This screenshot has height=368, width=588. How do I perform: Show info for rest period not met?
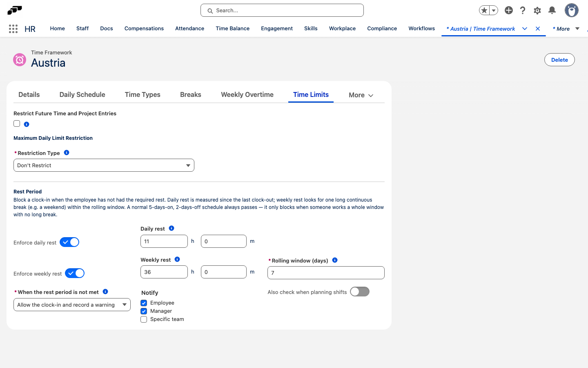point(105,292)
